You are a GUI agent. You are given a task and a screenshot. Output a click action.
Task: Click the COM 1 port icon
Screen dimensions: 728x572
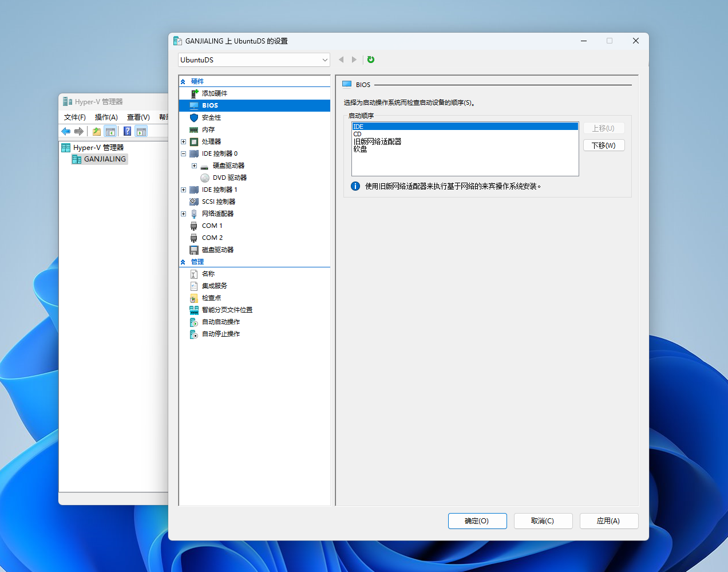(194, 226)
